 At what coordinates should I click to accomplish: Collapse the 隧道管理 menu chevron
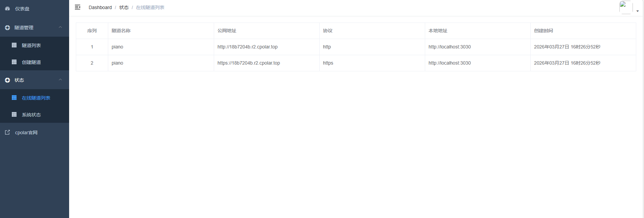(x=60, y=27)
